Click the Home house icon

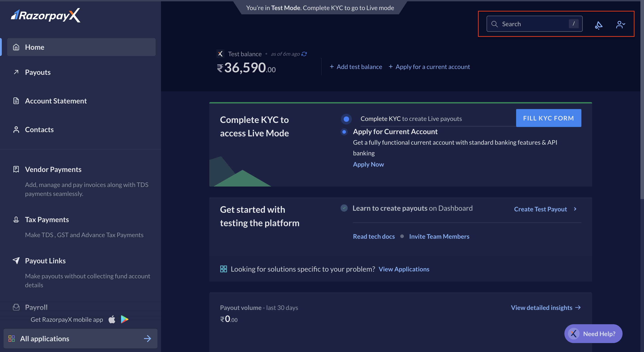(x=16, y=47)
